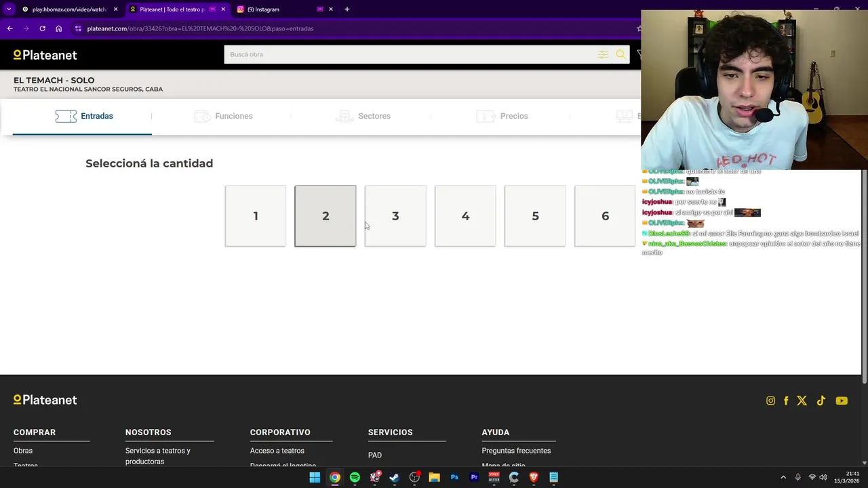
Task: Select the Funciones step tab
Action: (223, 116)
